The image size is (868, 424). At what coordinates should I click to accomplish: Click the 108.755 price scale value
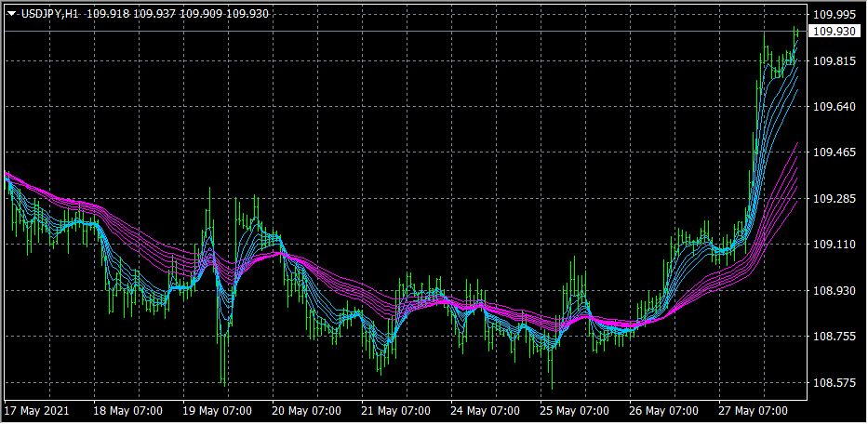pos(835,337)
